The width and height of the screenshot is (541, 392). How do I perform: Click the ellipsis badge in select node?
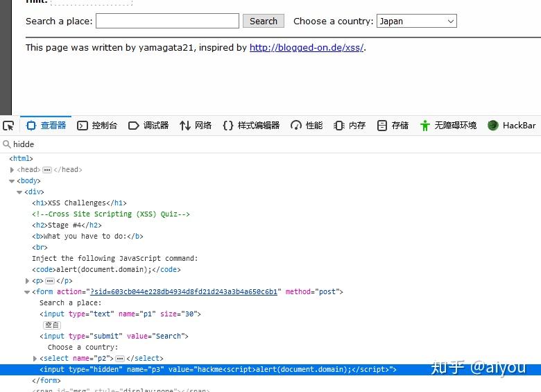(120, 359)
